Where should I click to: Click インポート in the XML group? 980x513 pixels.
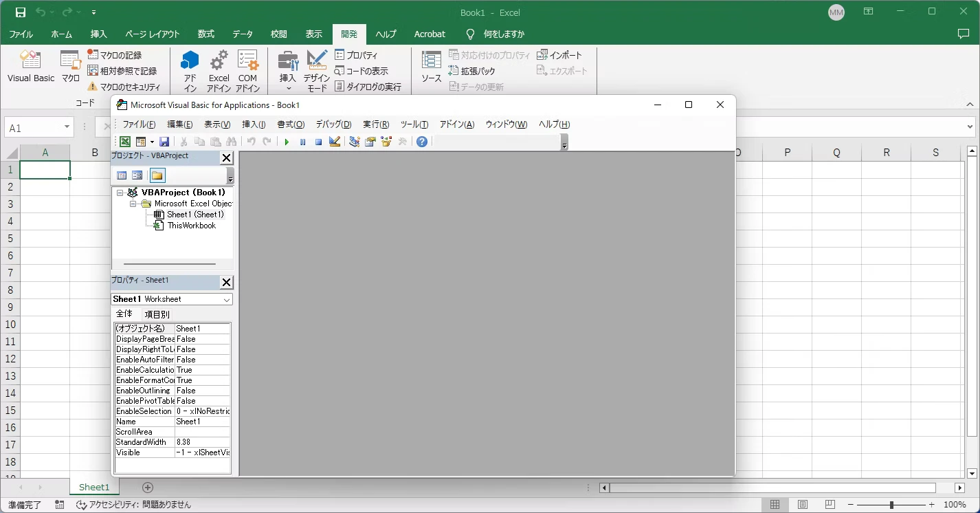559,55
